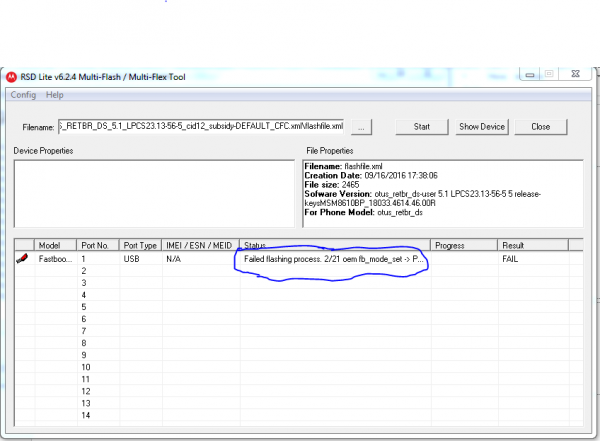Open the Help menu
Viewport: 600px width, 441px height.
pyautogui.click(x=55, y=95)
